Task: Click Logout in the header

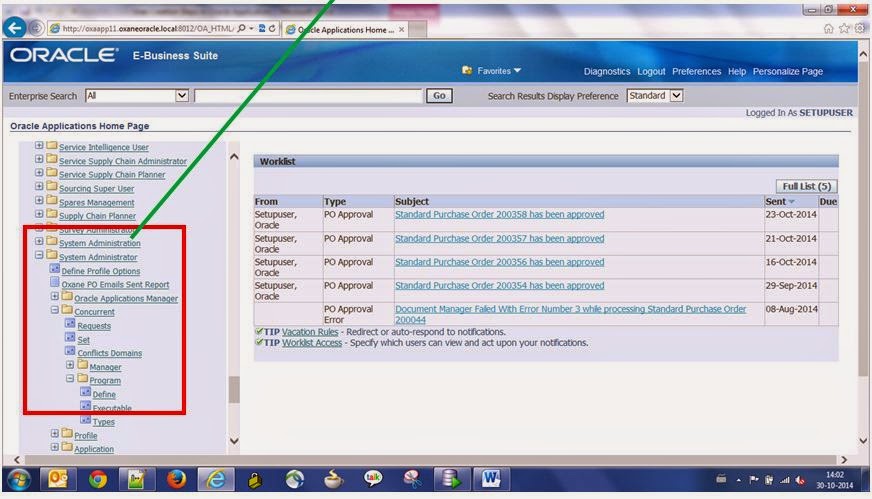Action: pos(651,71)
